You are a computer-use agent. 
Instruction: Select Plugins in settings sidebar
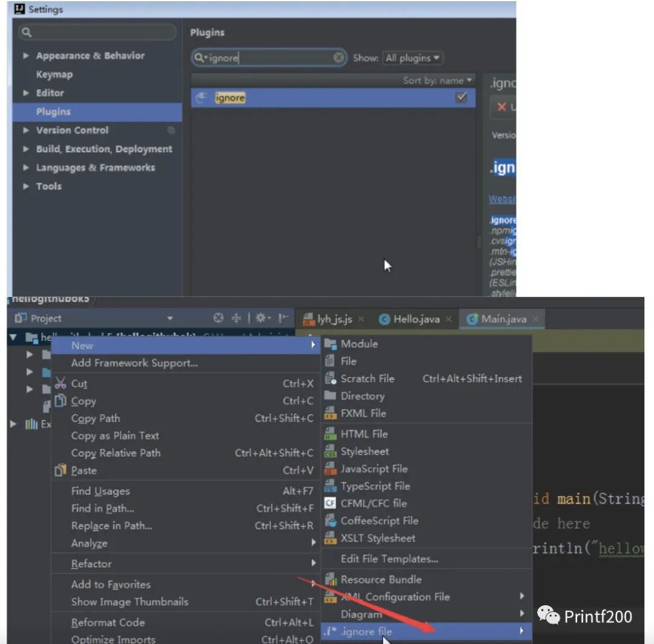[97, 112]
